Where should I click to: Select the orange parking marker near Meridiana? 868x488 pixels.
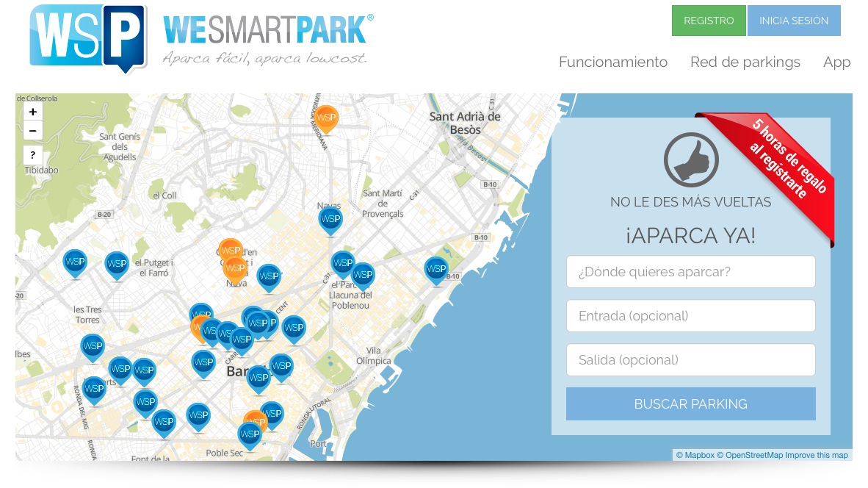point(326,118)
